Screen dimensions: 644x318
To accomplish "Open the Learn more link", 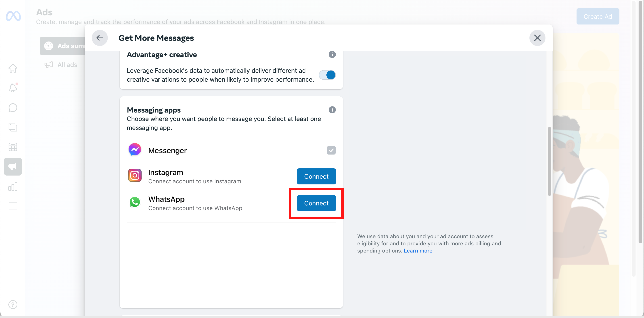I will (418, 251).
